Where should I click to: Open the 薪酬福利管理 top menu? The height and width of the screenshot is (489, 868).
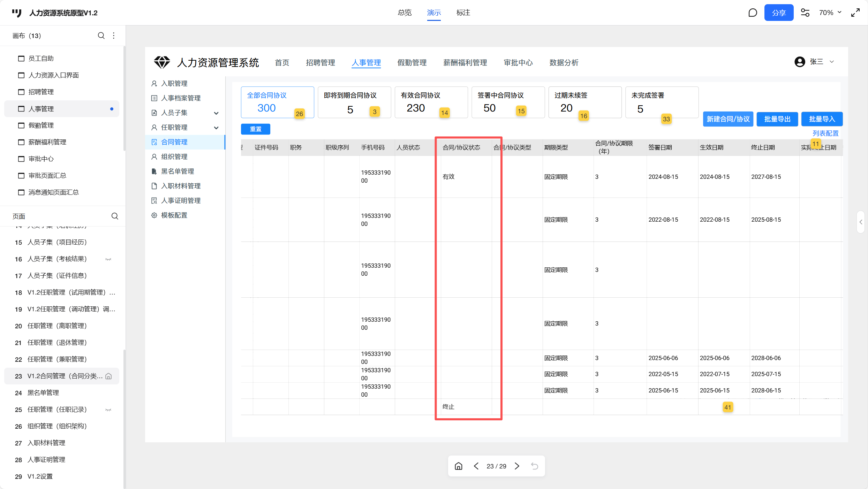(x=465, y=63)
